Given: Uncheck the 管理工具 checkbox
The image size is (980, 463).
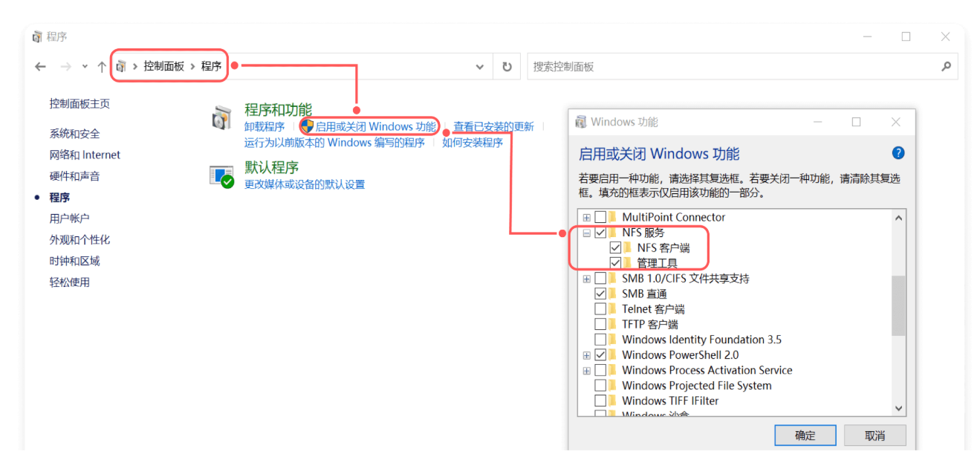Looking at the screenshot, I should pyautogui.click(x=615, y=263).
